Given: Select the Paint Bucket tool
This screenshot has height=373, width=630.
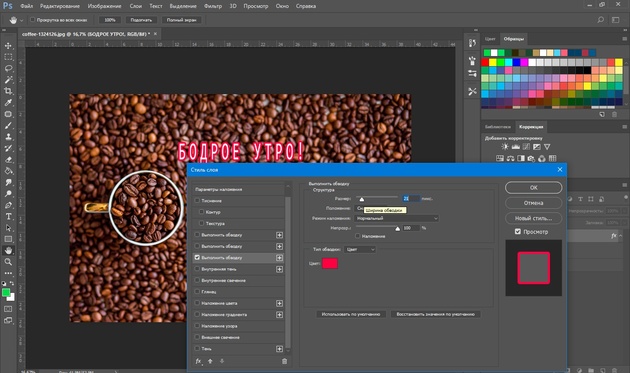Looking at the screenshot, I should (x=8, y=171).
